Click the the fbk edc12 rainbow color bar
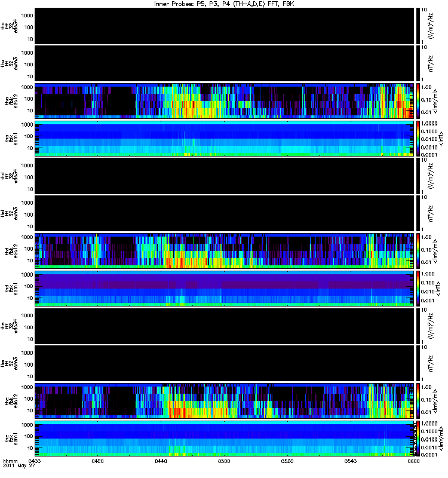The width and height of the screenshot is (448, 478). click(x=418, y=401)
